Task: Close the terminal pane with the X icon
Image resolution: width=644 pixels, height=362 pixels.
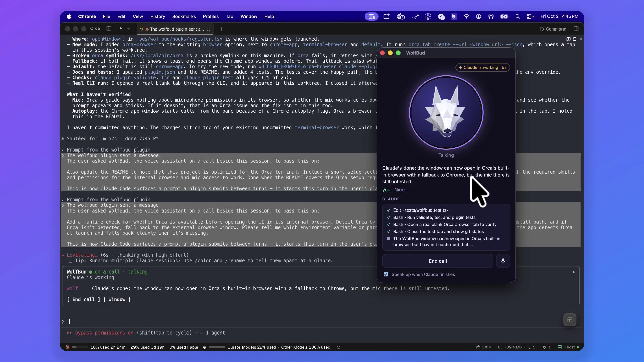Action: coord(581,39)
